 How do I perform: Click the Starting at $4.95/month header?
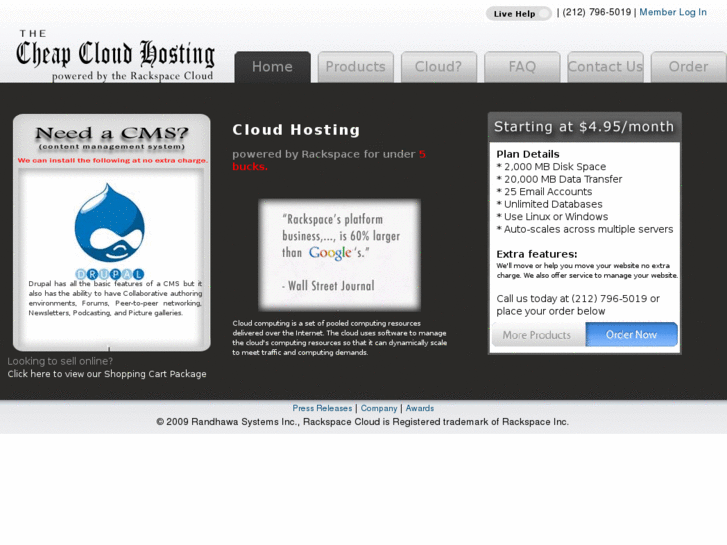(584, 127)
